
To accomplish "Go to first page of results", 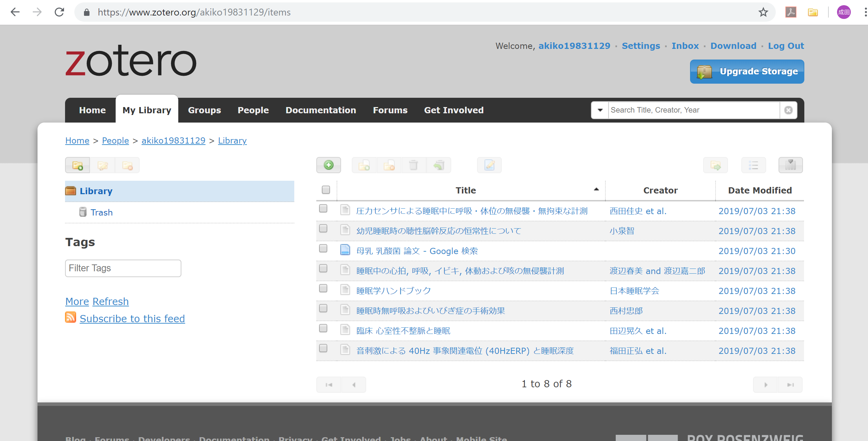I will pos(329,385).
